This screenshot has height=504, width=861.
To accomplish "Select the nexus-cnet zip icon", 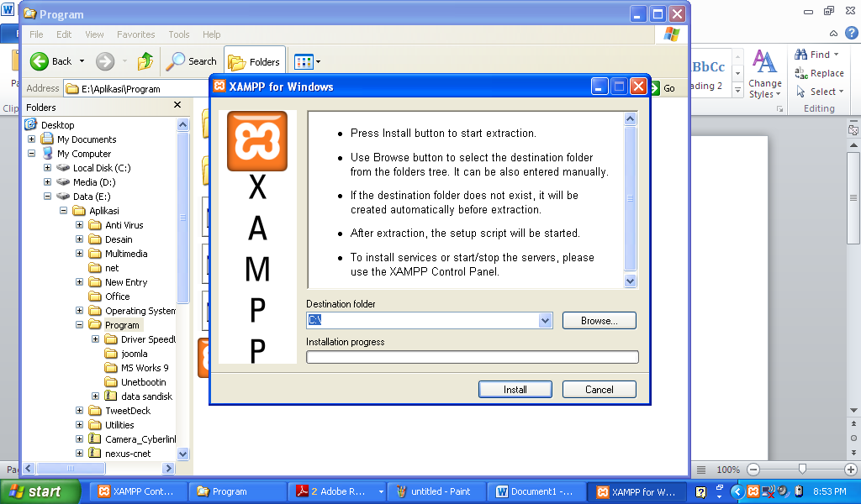I will click(95, 453).
